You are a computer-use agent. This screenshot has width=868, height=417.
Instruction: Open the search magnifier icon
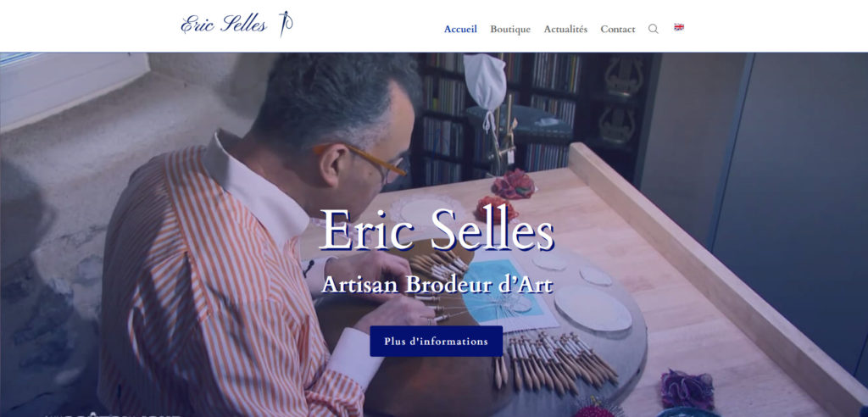[x=654, y=29]
